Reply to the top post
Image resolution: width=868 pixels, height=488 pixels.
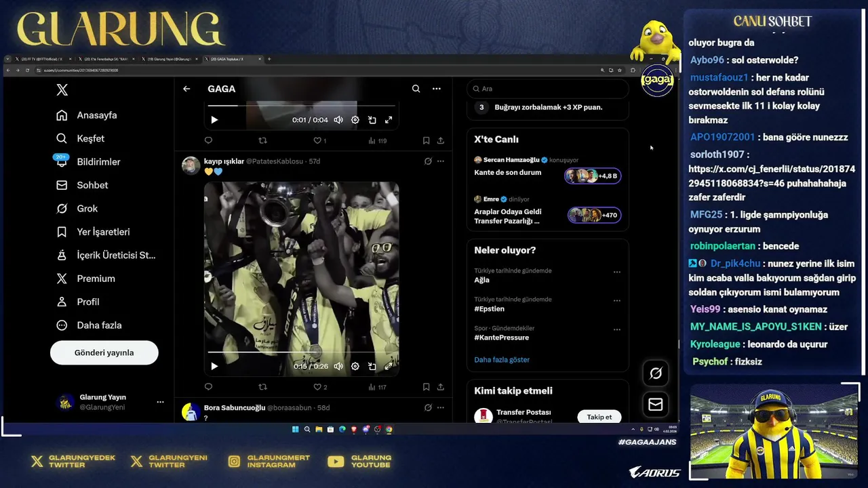(208, 141)
